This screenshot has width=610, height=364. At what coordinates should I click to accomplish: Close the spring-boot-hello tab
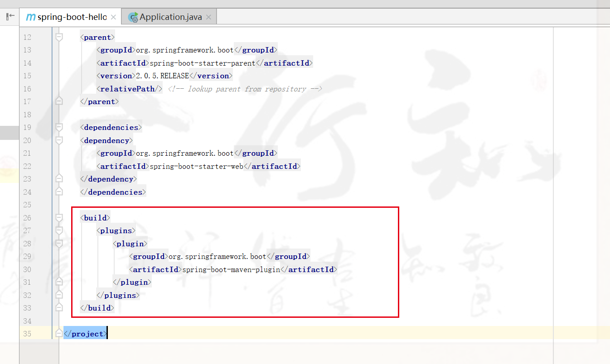pos(113,17)
